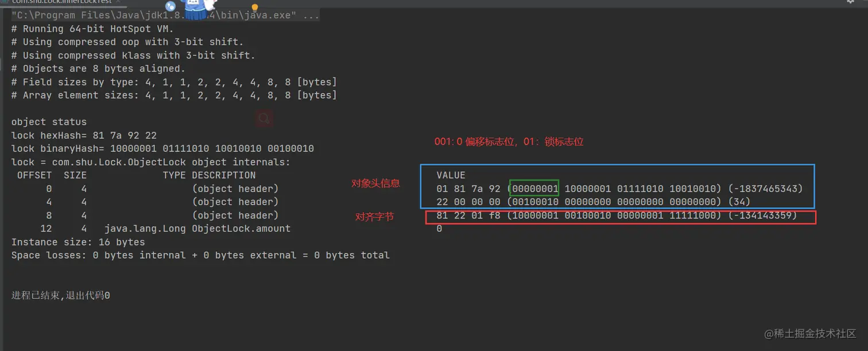Click the 'lock hexHash= 81 7a 92 22' line

(84, 135)
